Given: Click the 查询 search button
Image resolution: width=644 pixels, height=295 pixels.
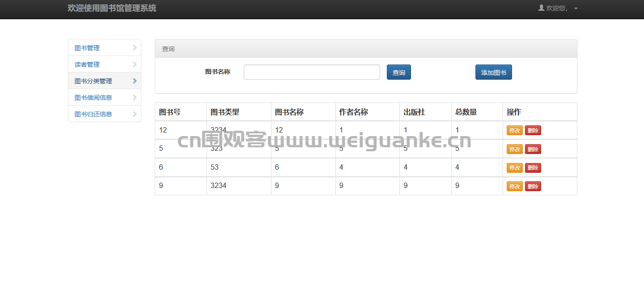Looking at the screenshot, I should click(399, 72).
